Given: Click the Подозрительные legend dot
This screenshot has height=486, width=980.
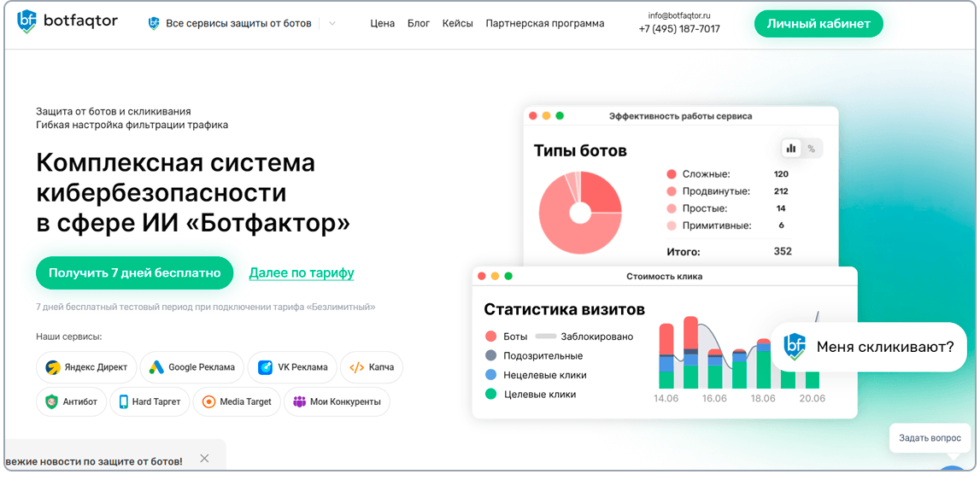Looking at the screenshot, I should [490, 356].
